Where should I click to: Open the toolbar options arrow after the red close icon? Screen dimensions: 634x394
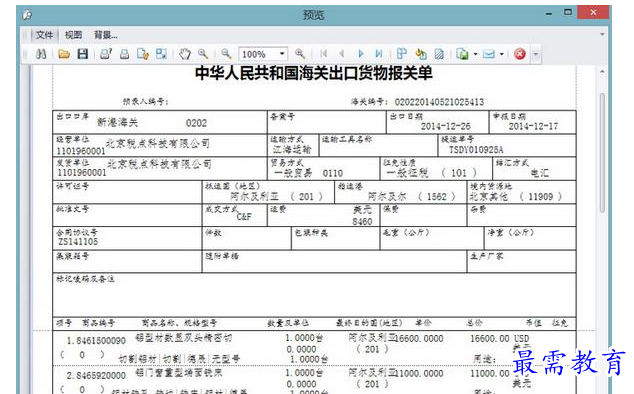[x=536, y=54]
